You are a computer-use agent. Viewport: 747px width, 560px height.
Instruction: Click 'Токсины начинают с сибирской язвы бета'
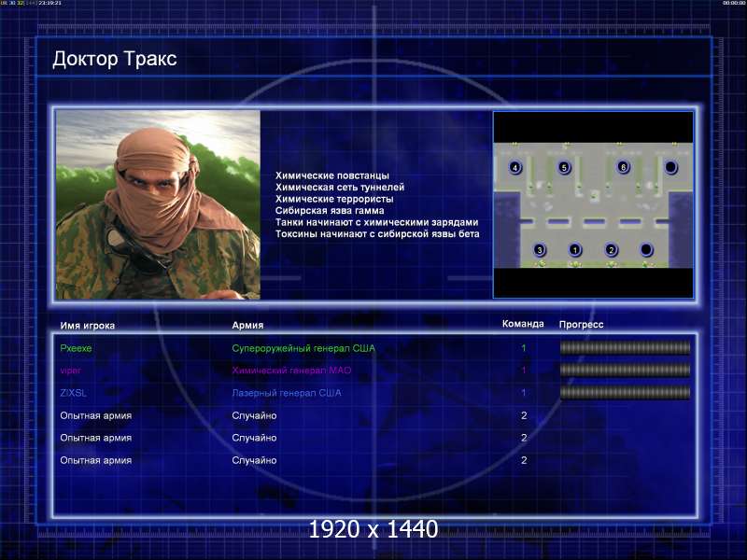click(377, 234)
